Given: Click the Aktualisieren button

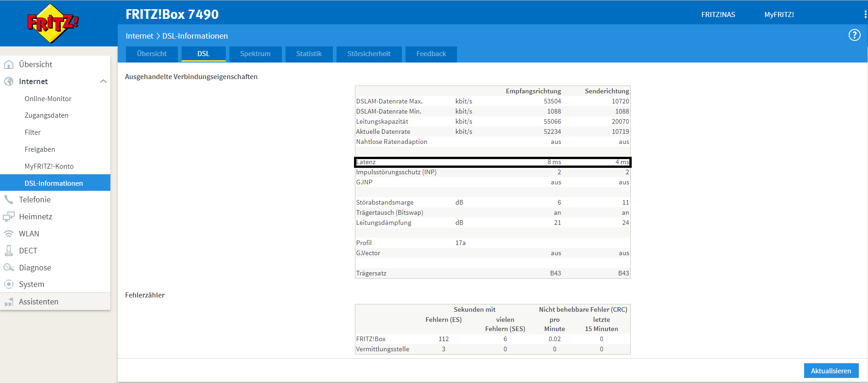Looking at the screenshot, I should click(831, 371).
